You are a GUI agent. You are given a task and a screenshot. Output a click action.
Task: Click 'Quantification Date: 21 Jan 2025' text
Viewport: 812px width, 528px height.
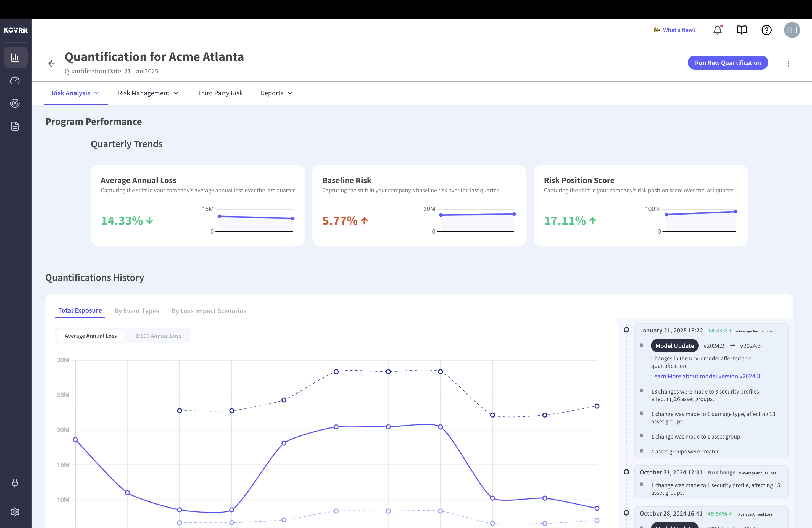click(111, 71)
